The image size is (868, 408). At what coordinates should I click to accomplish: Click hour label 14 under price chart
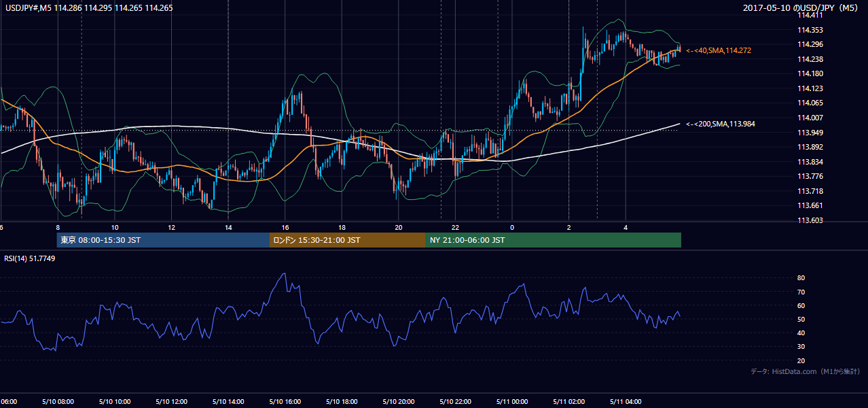tap(228, 227)
